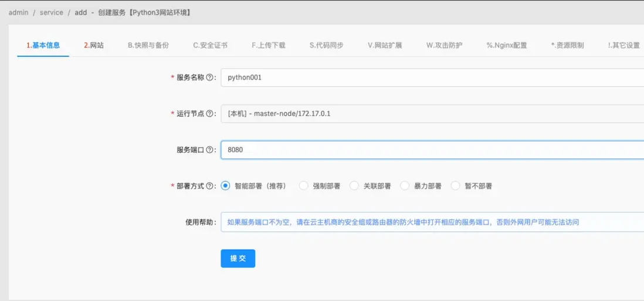Open %.Nginx配置 tab
The width and height of the screenshot is (644, 301).
(x=507, y=45)
